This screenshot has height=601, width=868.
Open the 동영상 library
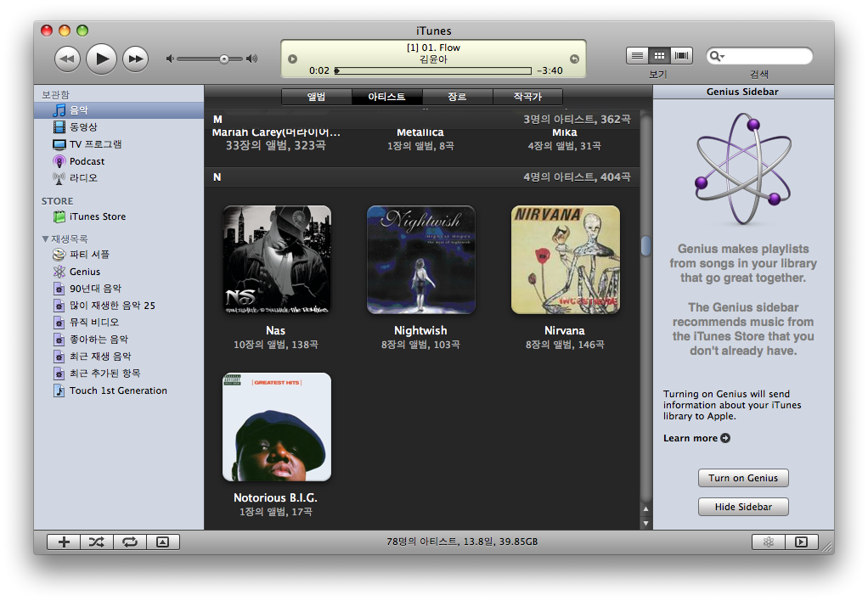(x=119, y=126)
